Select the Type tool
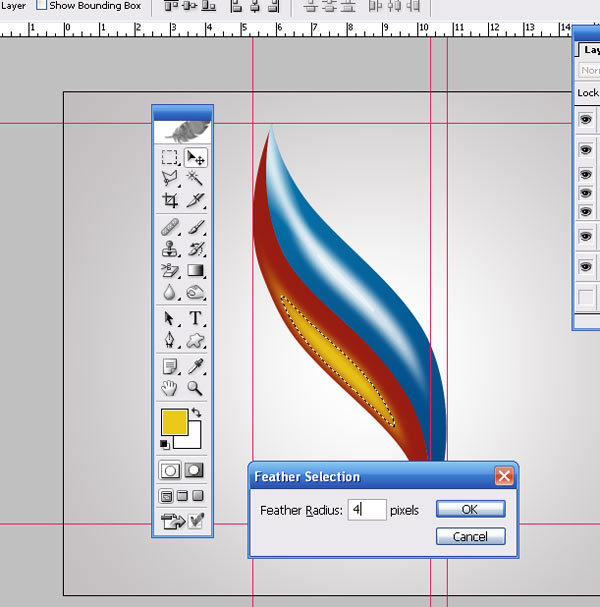This screenshot has height=607, width=600. (196, 319)
